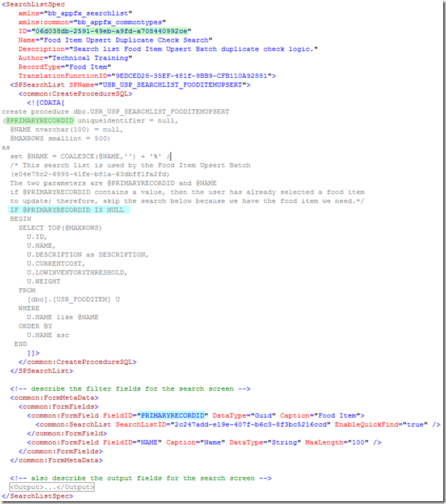Click the Author value Technical Training
This screenshot has height=504, width=446.
90,58
